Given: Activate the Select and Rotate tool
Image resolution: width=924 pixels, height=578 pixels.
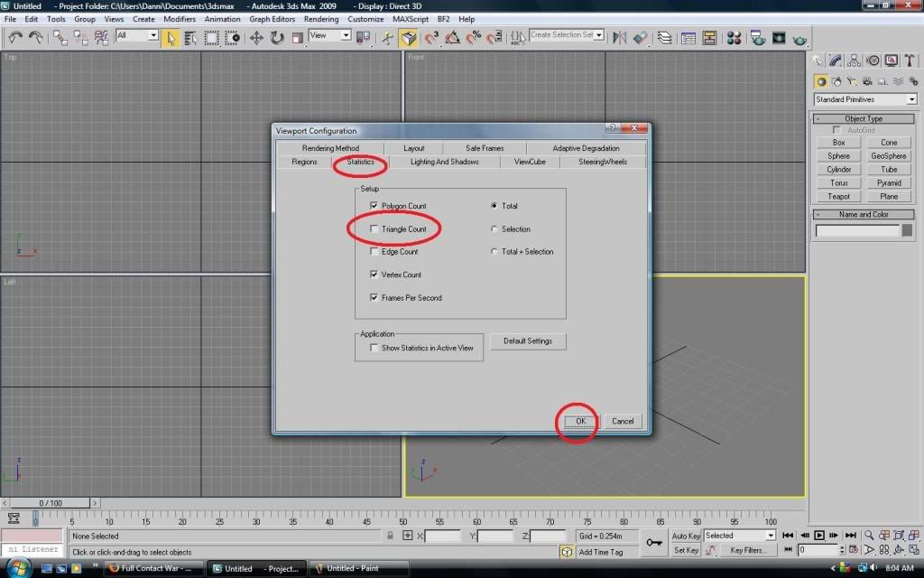Looking at the screenshot, I should tap(276, 37).
